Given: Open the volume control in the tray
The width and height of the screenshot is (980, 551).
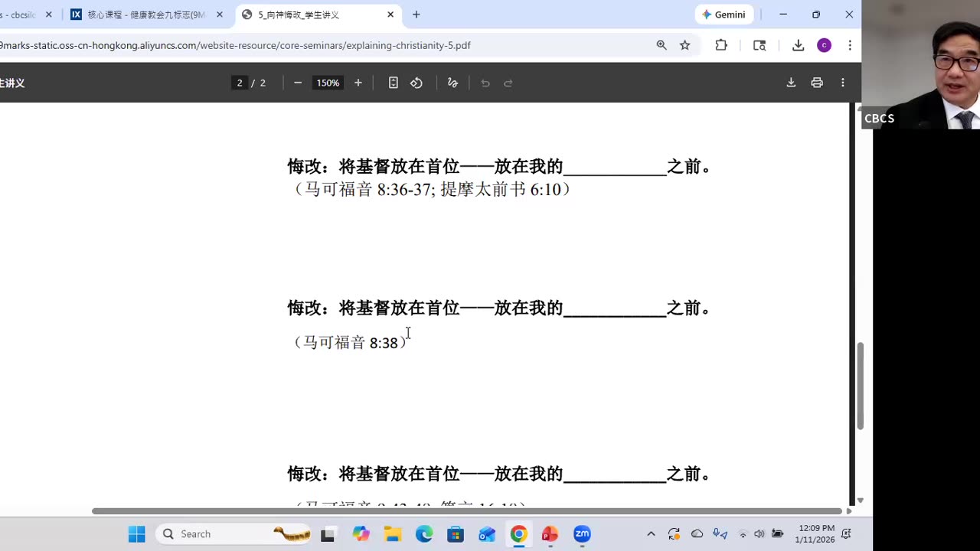Looking at the screenshot, I should point(759,533).
